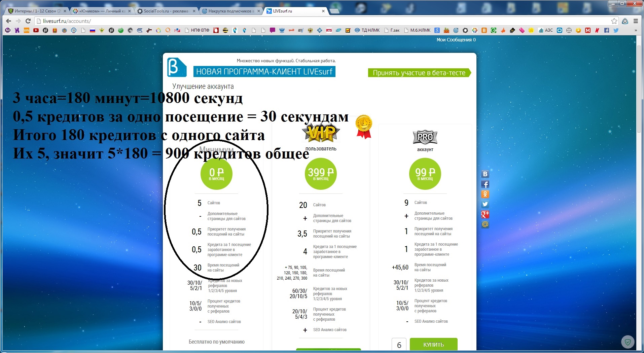Open the purple chat bubble bookmark
Image resolution: width=644 pixels, height=353 pixels.
pos(273,30)
